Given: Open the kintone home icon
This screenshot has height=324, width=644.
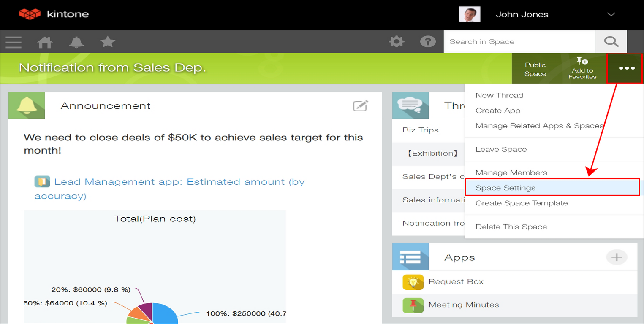Looking at the screenshot, I should [45, 42].
